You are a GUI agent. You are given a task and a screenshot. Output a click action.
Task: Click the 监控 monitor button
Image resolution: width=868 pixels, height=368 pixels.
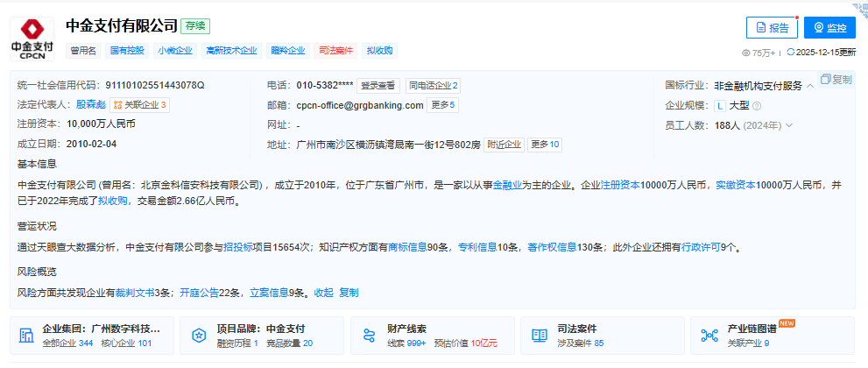tap(829, 27)
